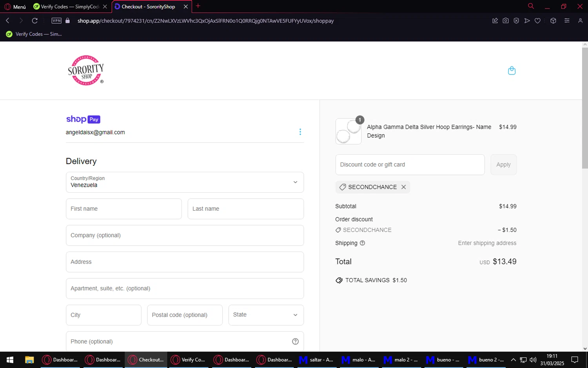This screenshot has width=588, height=368.
Task: Click the Opera tab search icon
Action: click(x=531, y=6)
